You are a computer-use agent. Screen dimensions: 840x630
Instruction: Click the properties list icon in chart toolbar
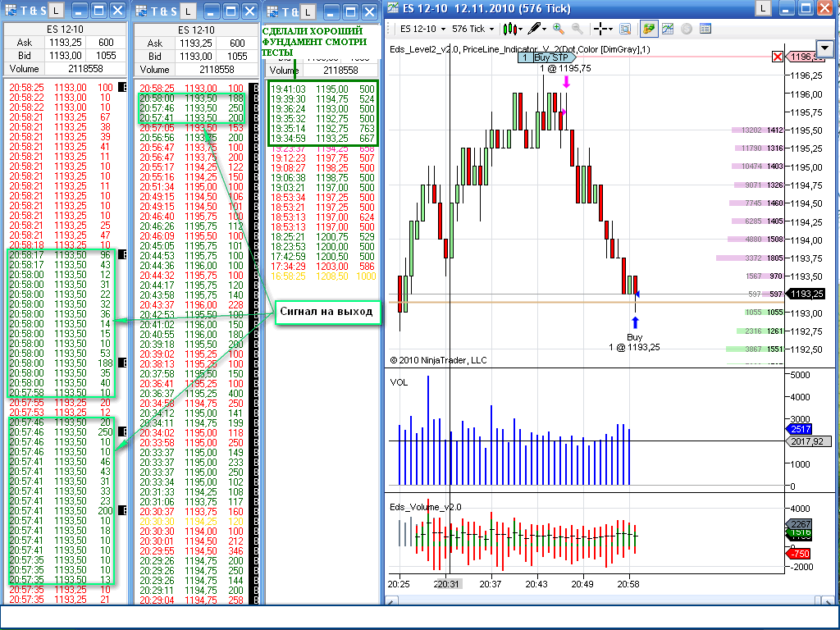(705, 29)
